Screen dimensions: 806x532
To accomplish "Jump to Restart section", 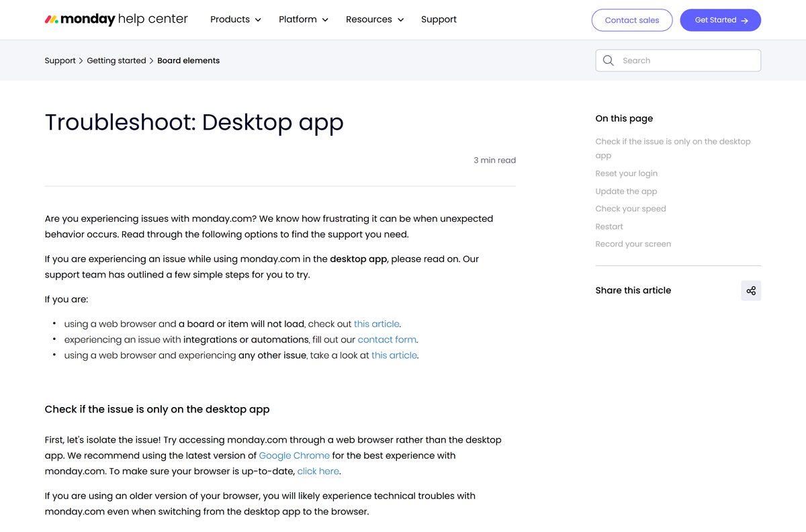I will [609, 226].
